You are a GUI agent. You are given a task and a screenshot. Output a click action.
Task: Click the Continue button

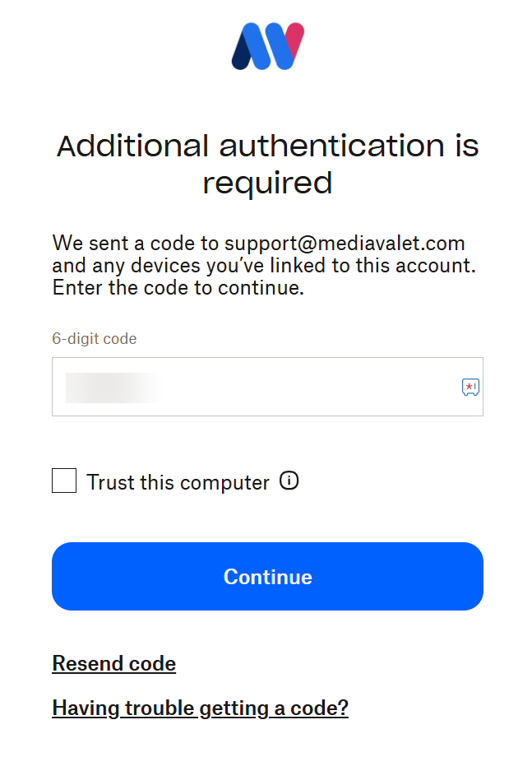click(268, 576)
